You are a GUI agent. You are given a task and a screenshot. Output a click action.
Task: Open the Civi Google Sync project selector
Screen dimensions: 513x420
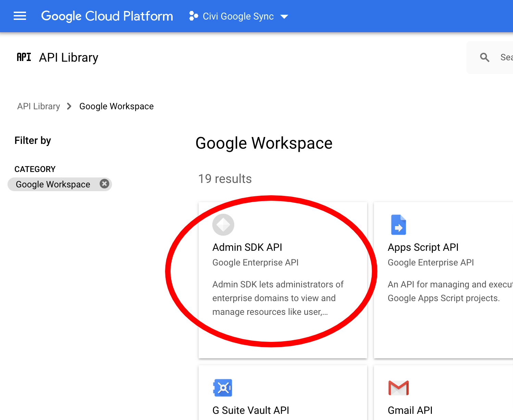(x=239, y=16)
